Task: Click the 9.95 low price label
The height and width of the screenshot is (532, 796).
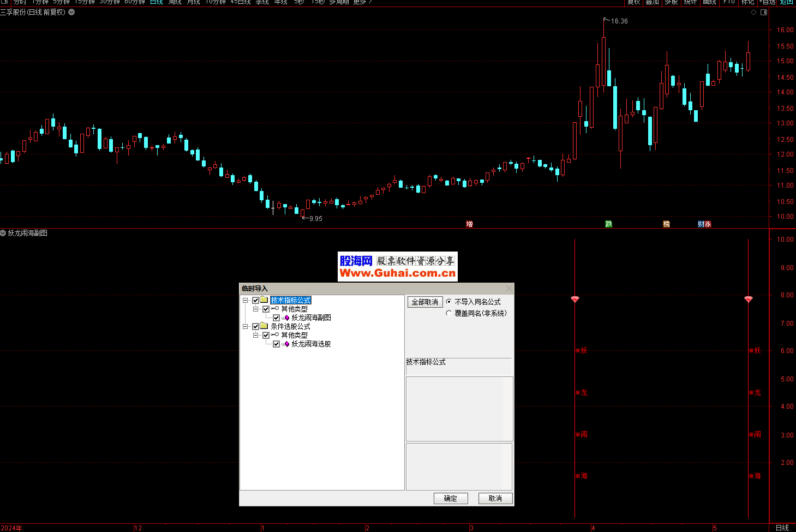Action: pos(315,219)
